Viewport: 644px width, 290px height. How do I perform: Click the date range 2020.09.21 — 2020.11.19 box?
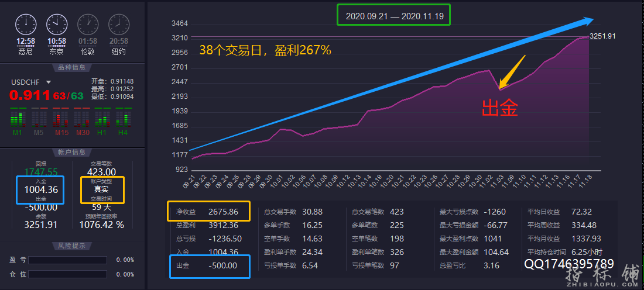(393, 16)
